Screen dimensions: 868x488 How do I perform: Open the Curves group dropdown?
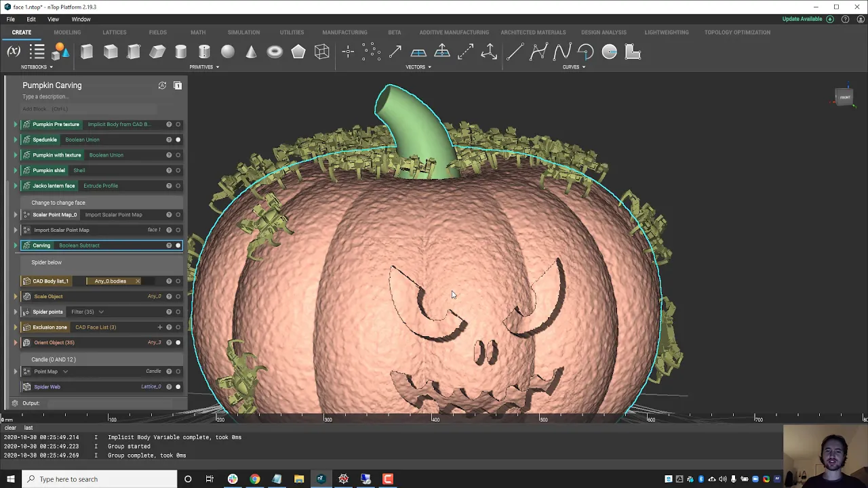click(x=574, y=67)
